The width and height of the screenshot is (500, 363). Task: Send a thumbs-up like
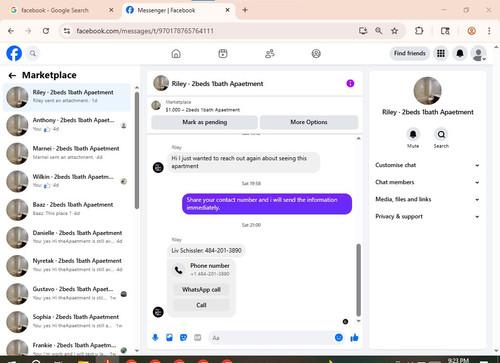(x=354, y=338)
